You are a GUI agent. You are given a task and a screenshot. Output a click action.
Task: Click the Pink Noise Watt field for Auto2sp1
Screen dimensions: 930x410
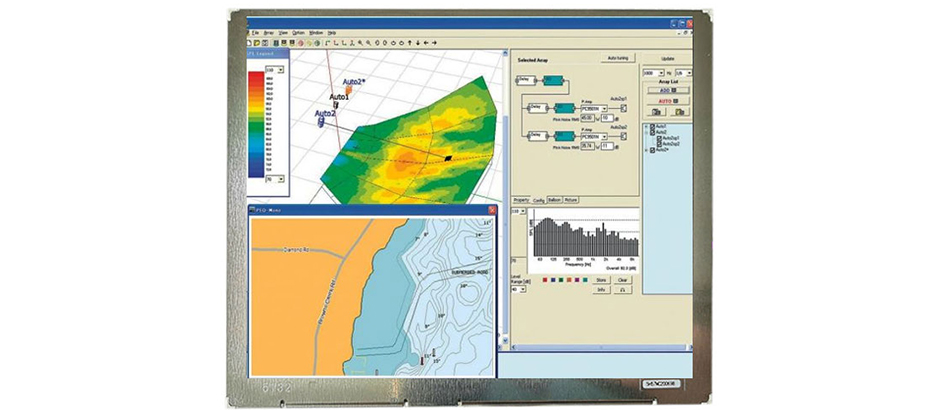[587, 117]
